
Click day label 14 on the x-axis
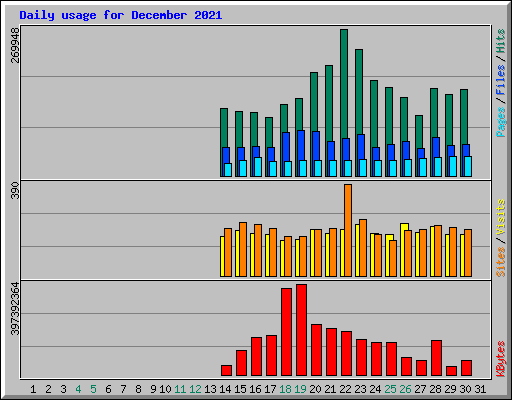[x=225, y=389]
